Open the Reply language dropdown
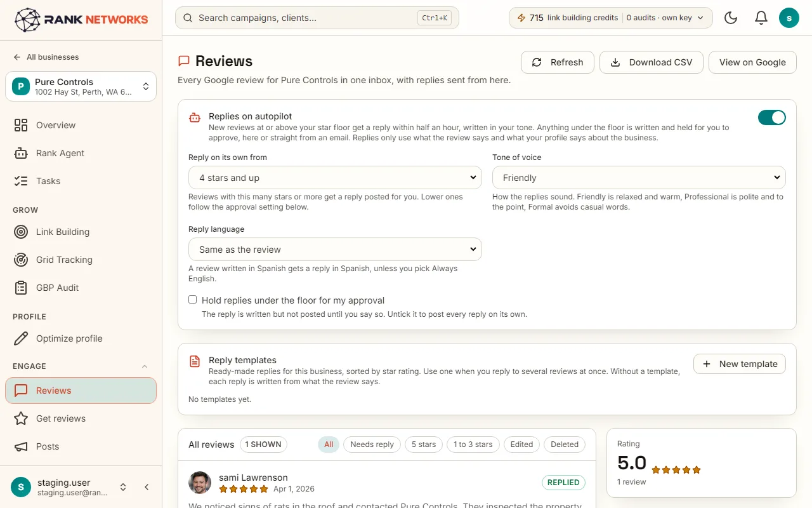812x508 pixels. [x=335, y=250]
